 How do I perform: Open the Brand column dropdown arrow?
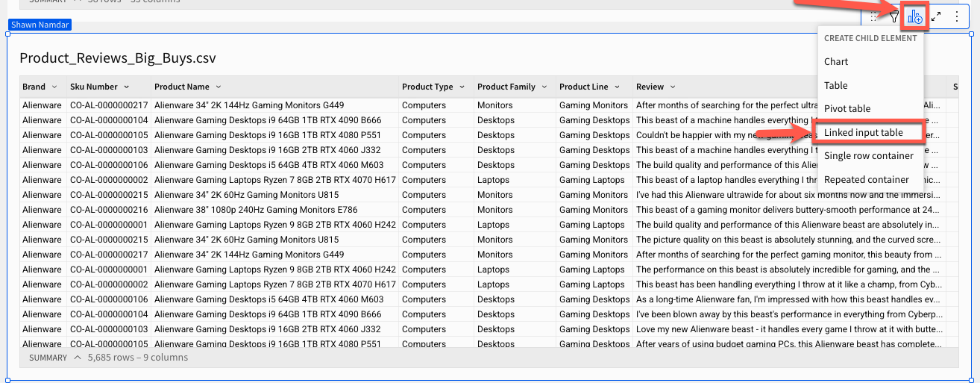click(55, 87)
